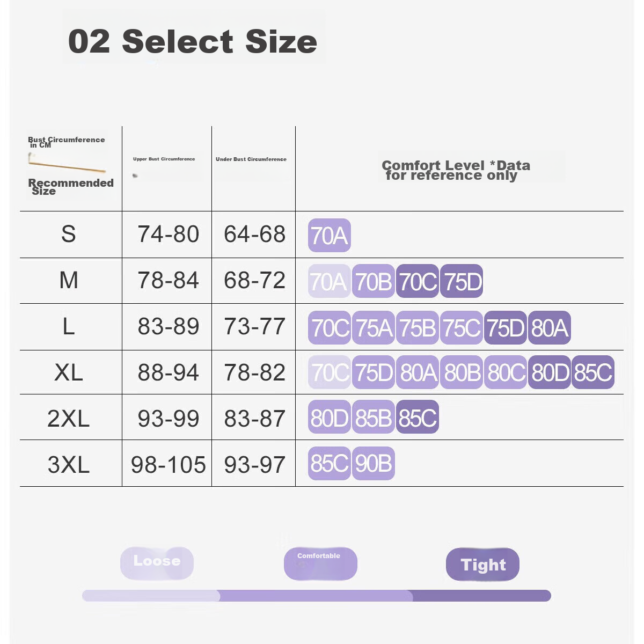Image resolution: width=644 pixels, height=644 pixels.
Task: Click the 2XL size row label
Action: click(69, 418)
